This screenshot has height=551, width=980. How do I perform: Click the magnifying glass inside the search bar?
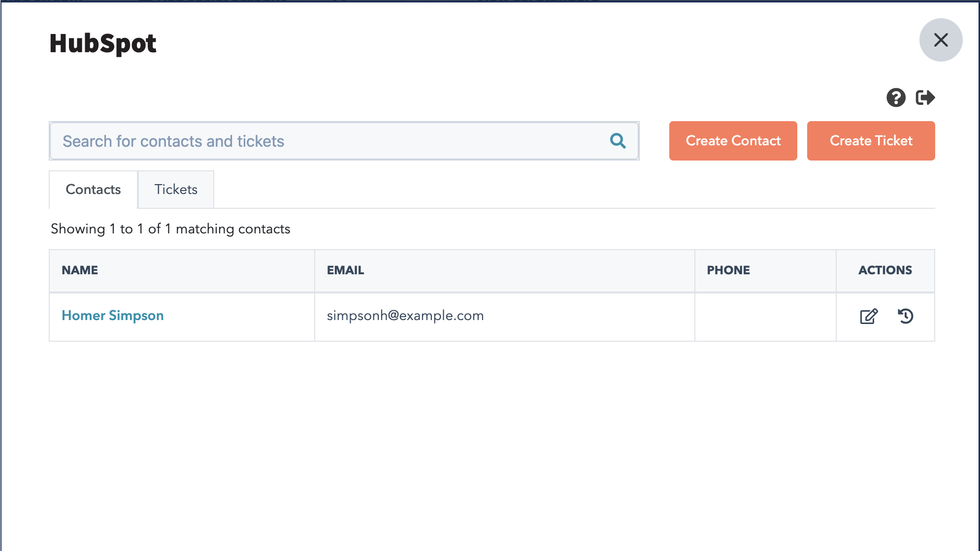coord(618,141)
